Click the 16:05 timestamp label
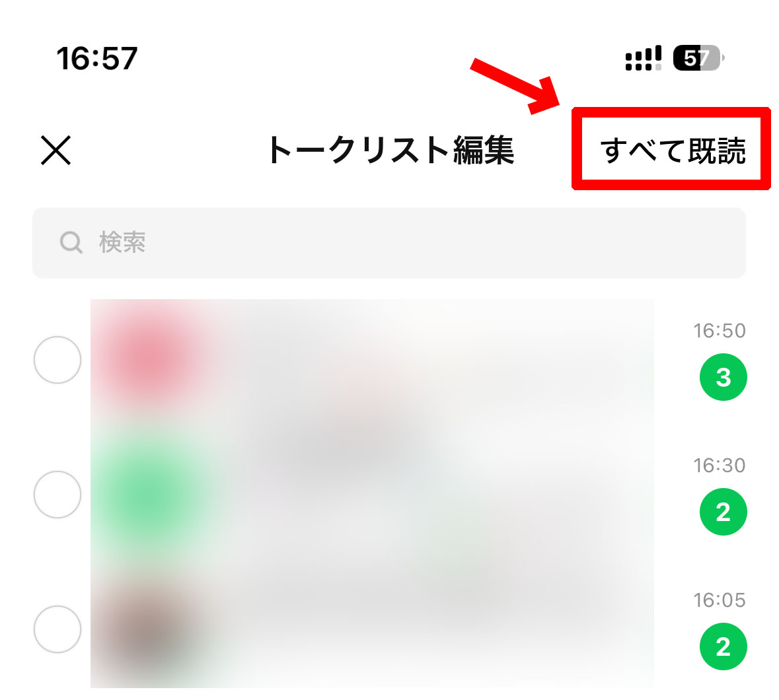Image resolution: width=779 pixels, height=700 pixels. 720,600
